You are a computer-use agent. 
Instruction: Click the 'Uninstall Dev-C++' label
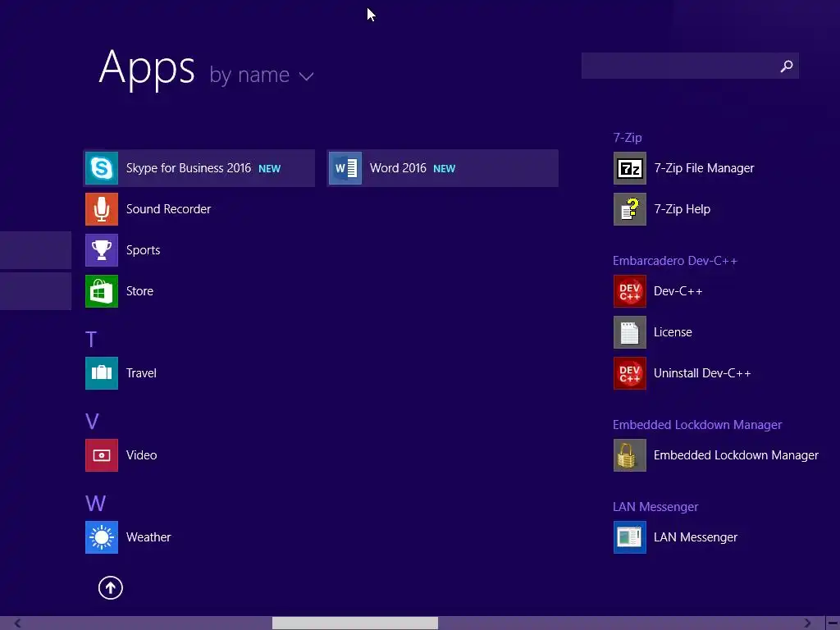pyautogui.click(x=702, y=373)
